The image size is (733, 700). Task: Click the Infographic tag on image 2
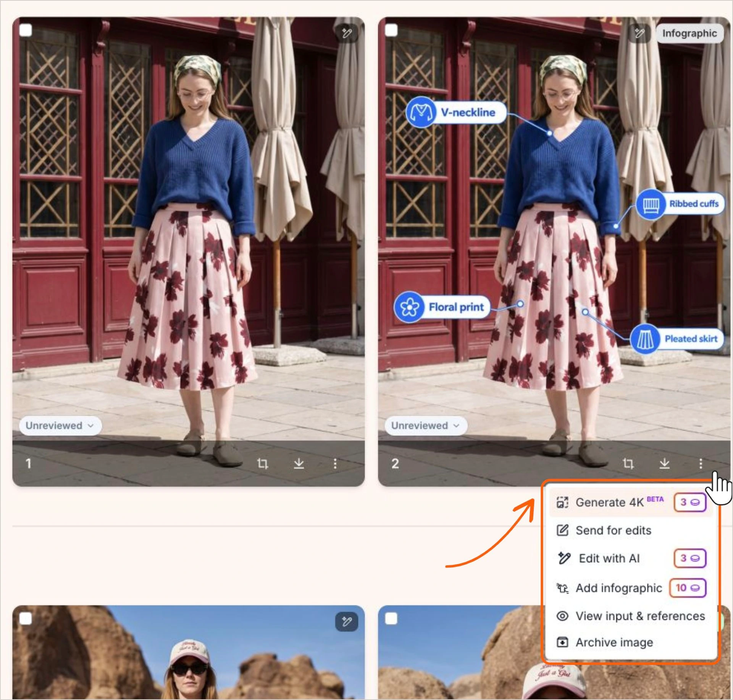coord(689,33)
